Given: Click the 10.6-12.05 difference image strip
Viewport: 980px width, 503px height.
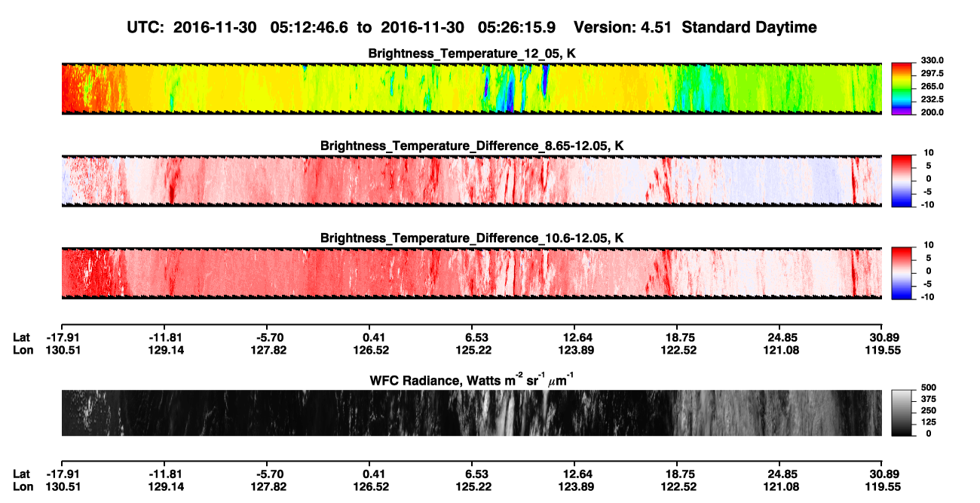Looking at the screenshot, I should click(471, 273).
